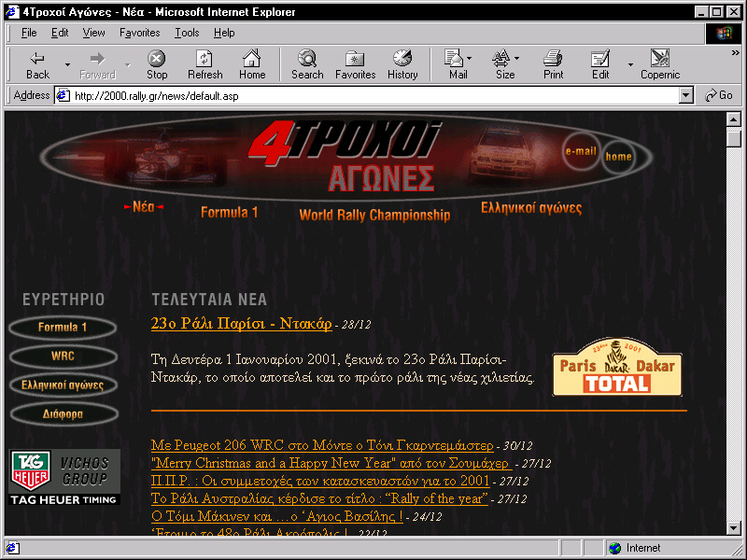Go to Formula 1 in top navigation
The image size is (747, 560).
(x=229, y=213)
